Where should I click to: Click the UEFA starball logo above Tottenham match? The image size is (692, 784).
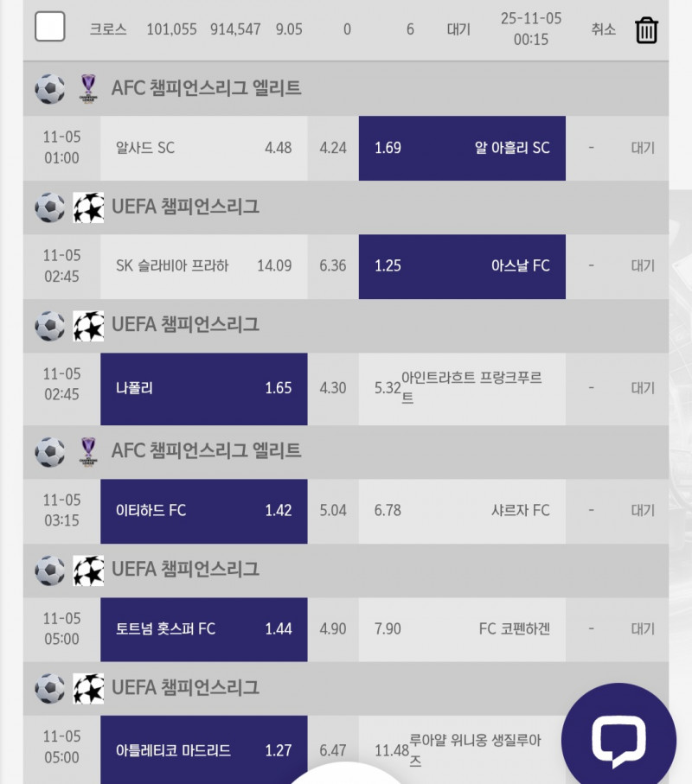tap(88, 570)
